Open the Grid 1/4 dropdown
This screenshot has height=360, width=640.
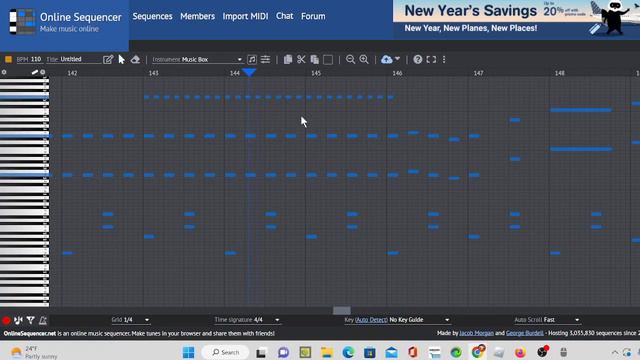pyautogui.click(x=131, y=320)
